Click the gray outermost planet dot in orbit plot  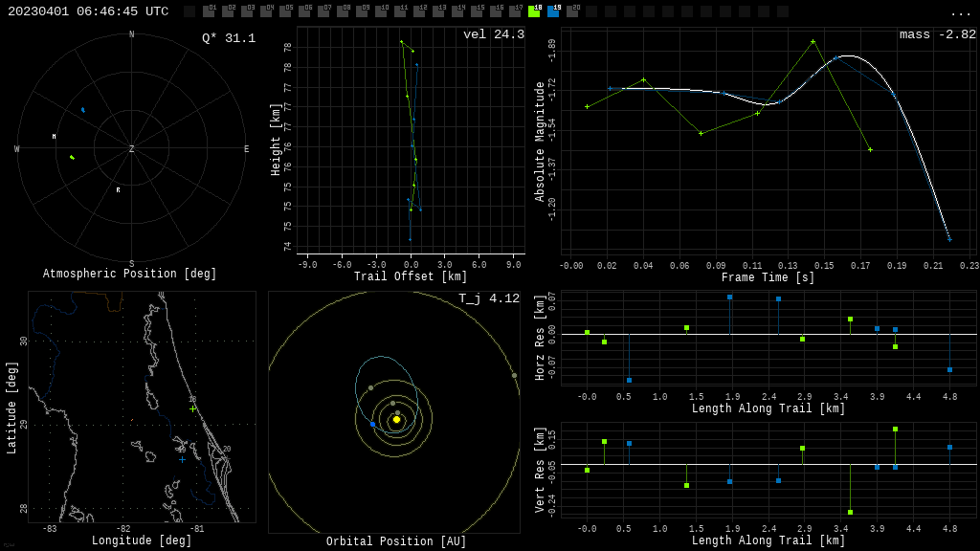coord(514,375)
